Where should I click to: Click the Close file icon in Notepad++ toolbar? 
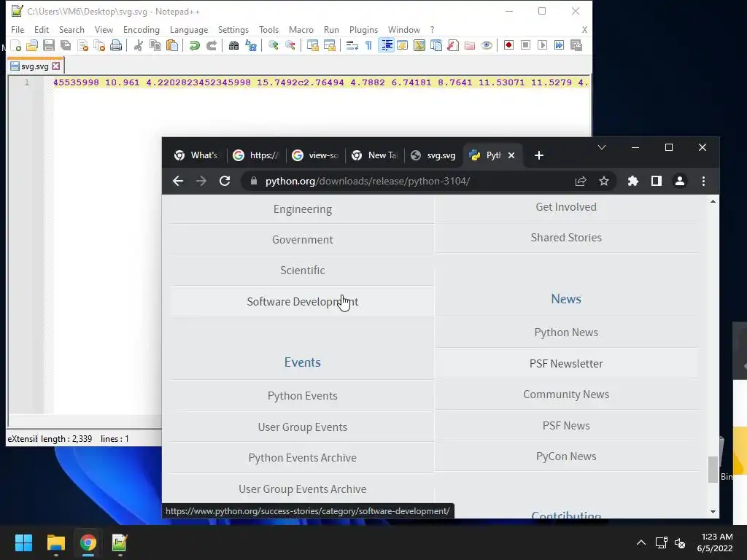pyautogui.click(x=82, y=45)
